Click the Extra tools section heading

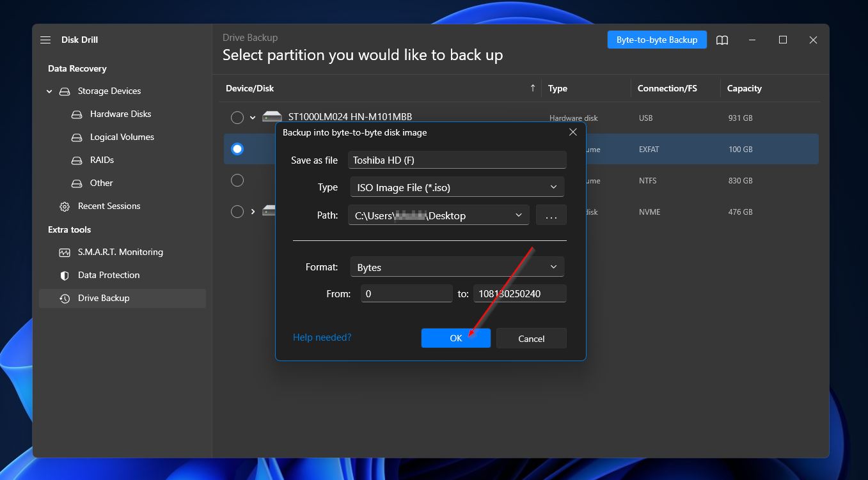pos(70,229)
